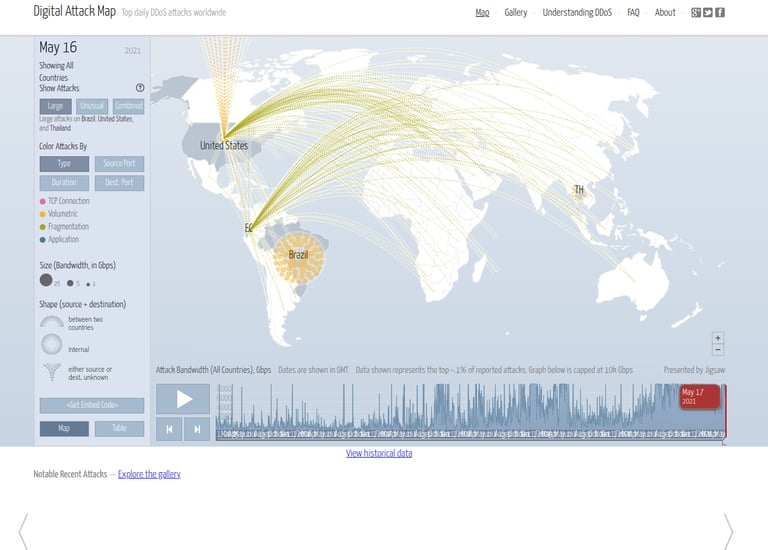Click the 25 Gbps size legend circle
The width and height of the screenshot is (768, 550).
pyautogui.click(x=46, y=280)
